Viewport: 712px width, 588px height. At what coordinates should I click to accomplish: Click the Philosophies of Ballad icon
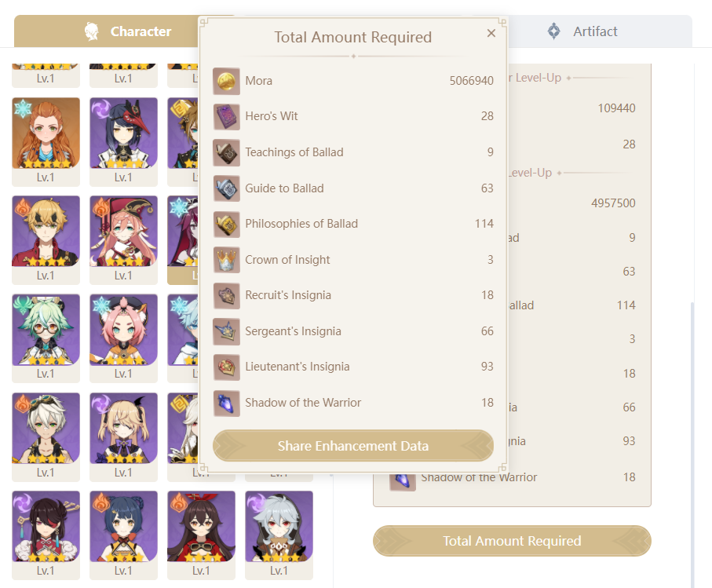coord(226,224)
